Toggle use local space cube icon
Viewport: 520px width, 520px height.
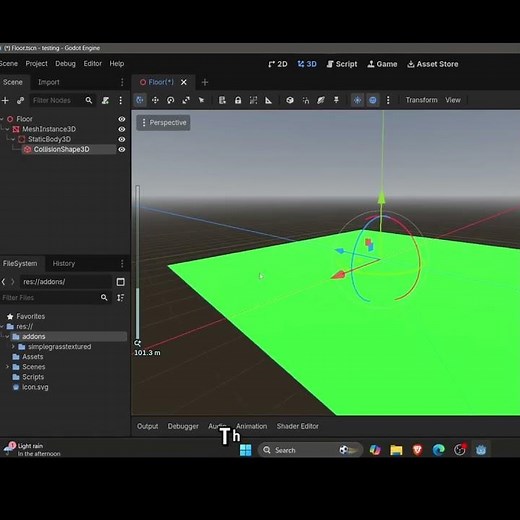290,100
